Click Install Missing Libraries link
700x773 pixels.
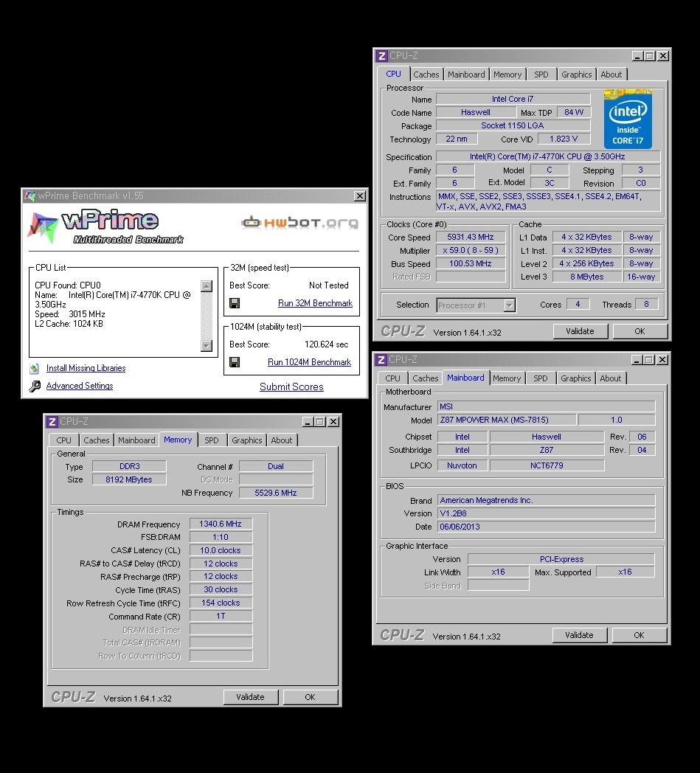(x=86, y=368)
